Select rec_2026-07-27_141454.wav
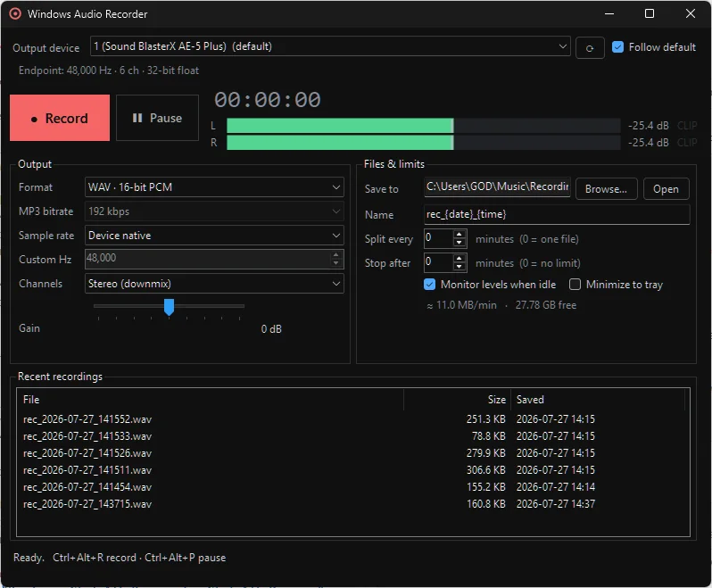The image size is (712, 588). pos(87,487)
